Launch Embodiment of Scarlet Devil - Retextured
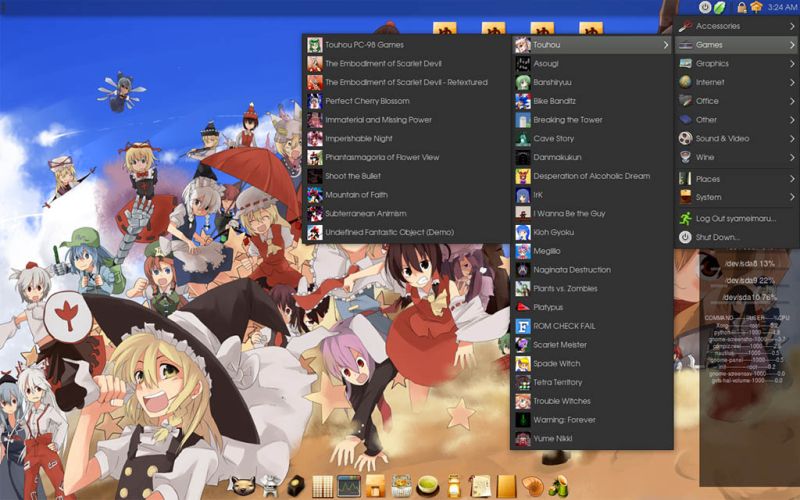This screenshot has height=500, width=800. tap(406, 82)
